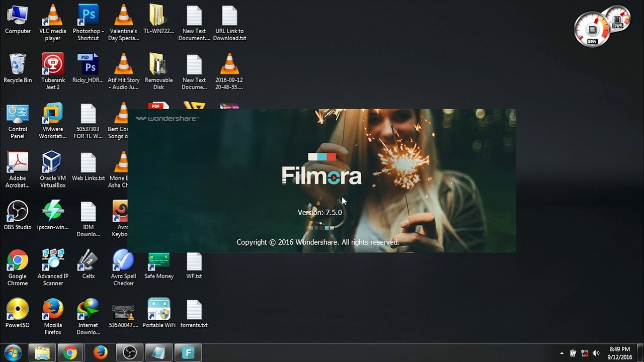The height and width of the screenshot is (362, 644).
Task: Click the Filmora taskbar button
Action: click(x=188, y=352)
